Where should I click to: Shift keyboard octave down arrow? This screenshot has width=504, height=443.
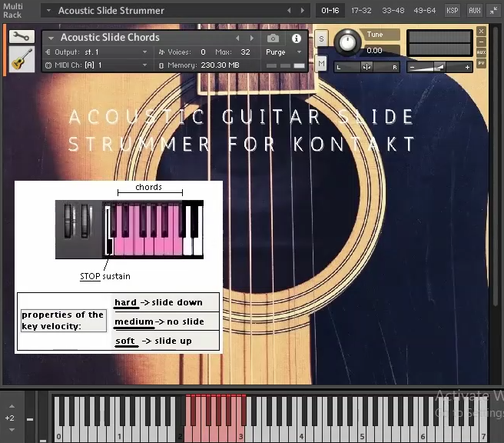tap(12, 430)
